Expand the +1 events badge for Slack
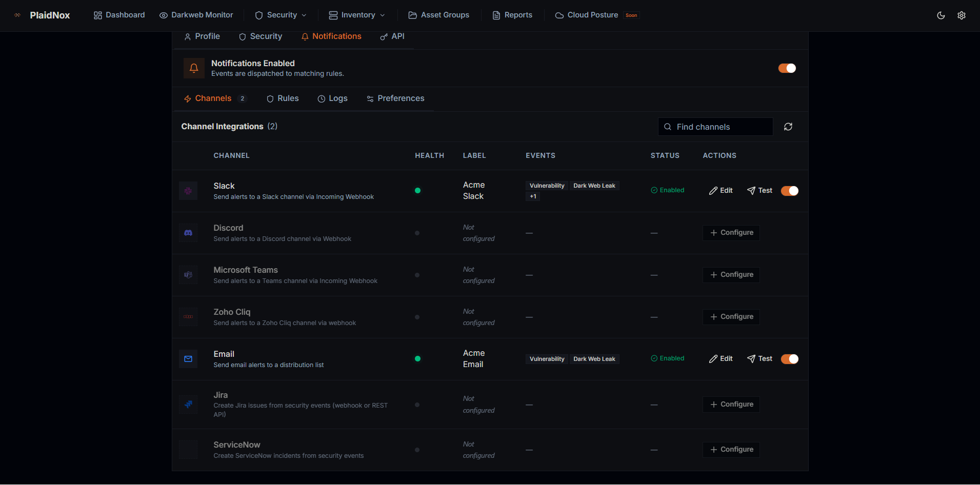This screenshot has height=485, width=980. coord(533,197)
